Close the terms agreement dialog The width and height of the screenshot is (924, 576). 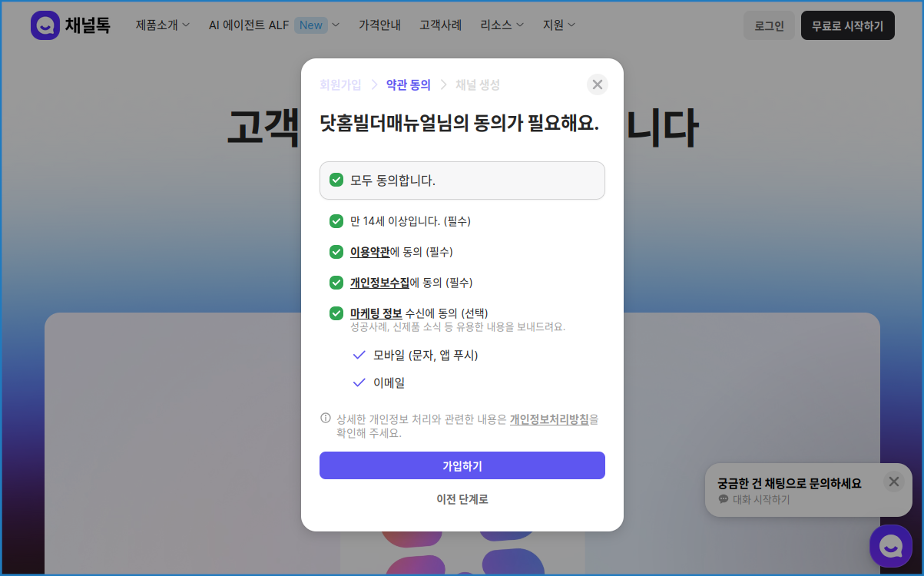click(x=597, y=84)
